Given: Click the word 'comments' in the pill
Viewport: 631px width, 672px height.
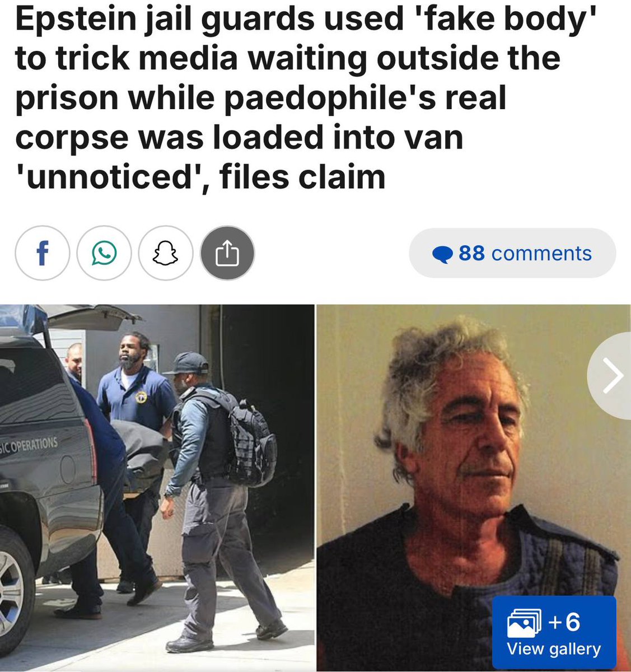Looking at the screenshot, I should pos(541,253).
